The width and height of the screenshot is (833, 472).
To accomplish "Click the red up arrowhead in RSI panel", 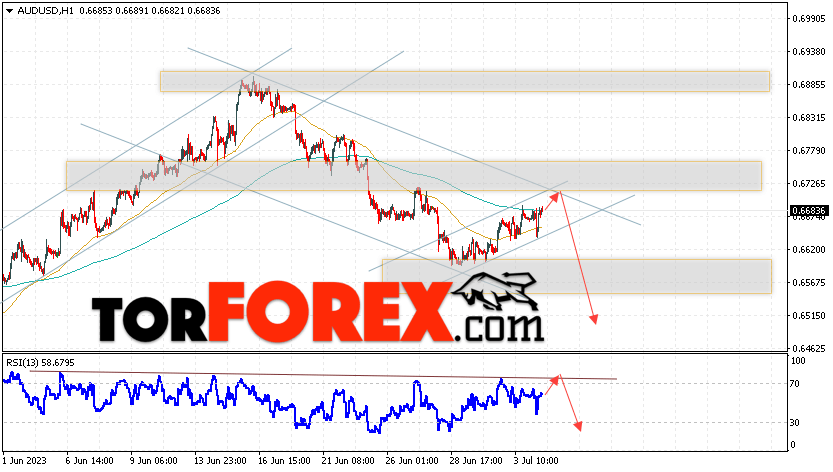I will (x=555, y=378).
